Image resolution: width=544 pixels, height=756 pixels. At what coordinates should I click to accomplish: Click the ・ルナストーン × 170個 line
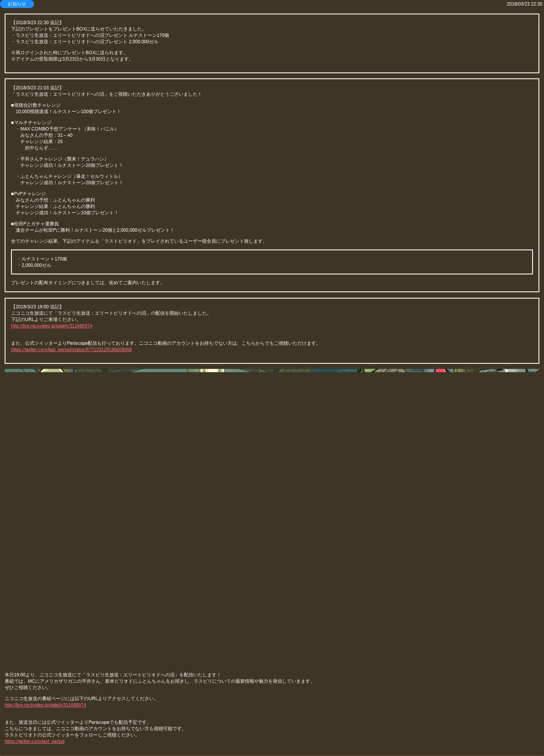(x=42, y=259)
